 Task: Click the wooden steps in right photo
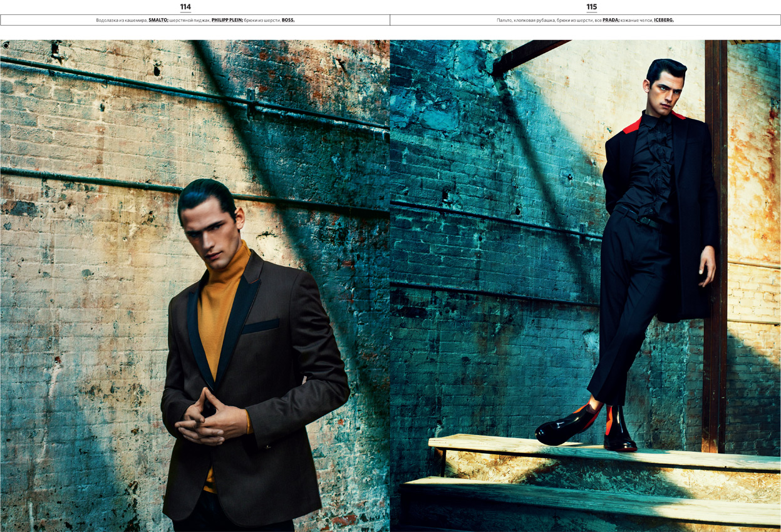pos(595,488)
